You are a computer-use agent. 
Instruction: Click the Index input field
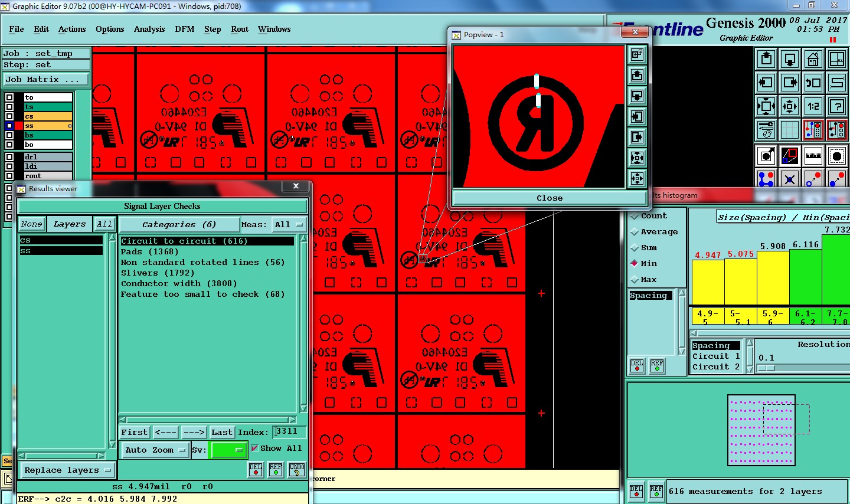click(x=289, y=431)
